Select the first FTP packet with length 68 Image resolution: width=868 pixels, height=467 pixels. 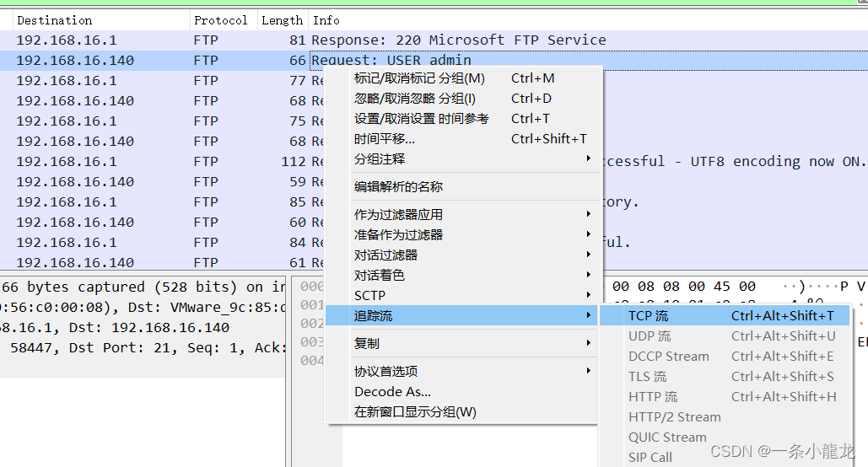(162, 100)
